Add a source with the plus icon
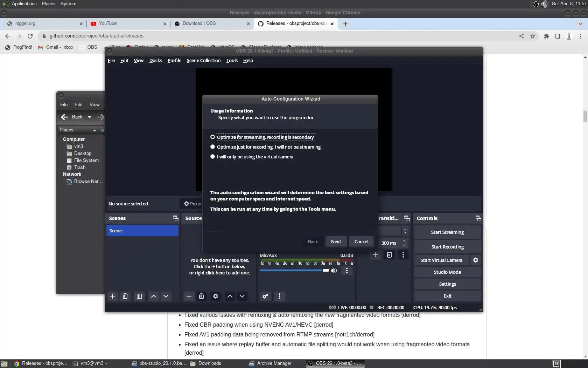The width and height of the screenshot is (588, 368). [189, 296]
